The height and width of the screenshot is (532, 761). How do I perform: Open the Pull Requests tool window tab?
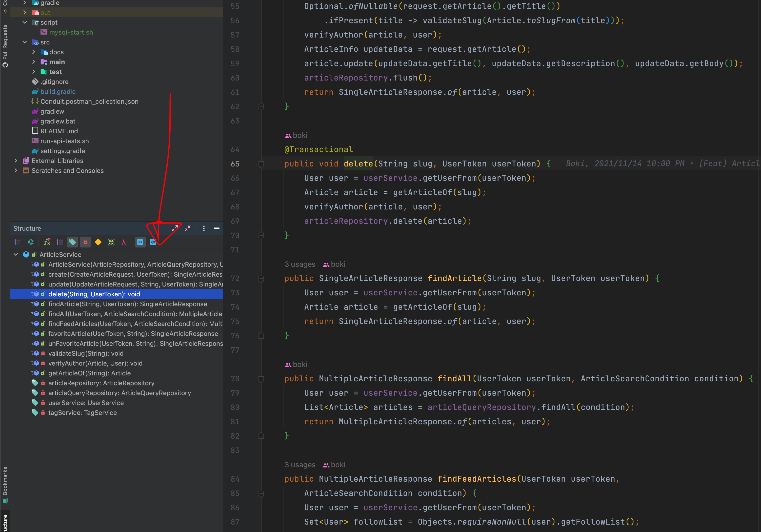5,45
